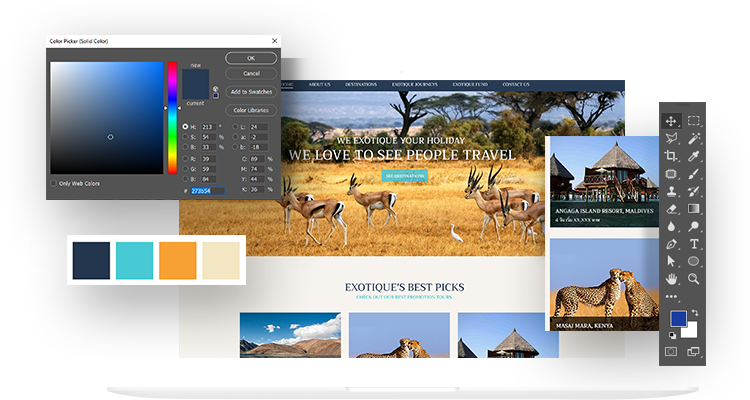The height and width of the screenshot is (400, 750).
Task: Pick the navy palette swatch
Action: [91, 260]
